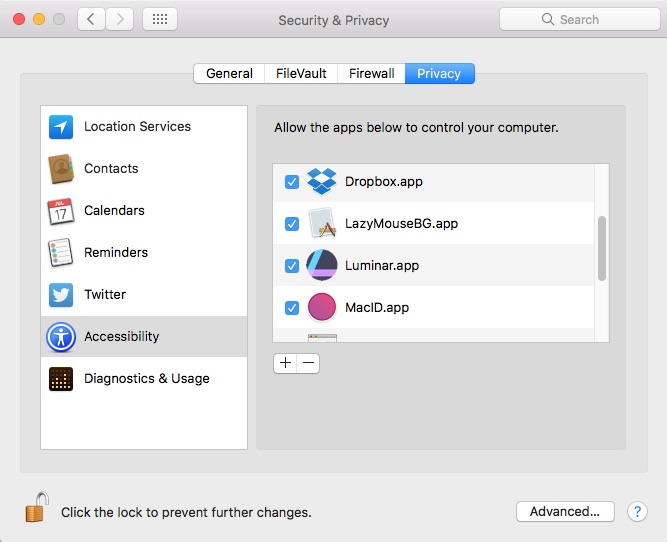Select the Luminar.app name text
The width and height of the screenshot is (667, 542).
point(382,265)
